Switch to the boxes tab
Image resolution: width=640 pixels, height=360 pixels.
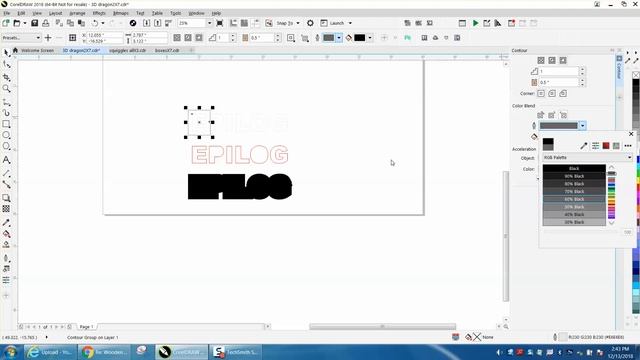167,51
